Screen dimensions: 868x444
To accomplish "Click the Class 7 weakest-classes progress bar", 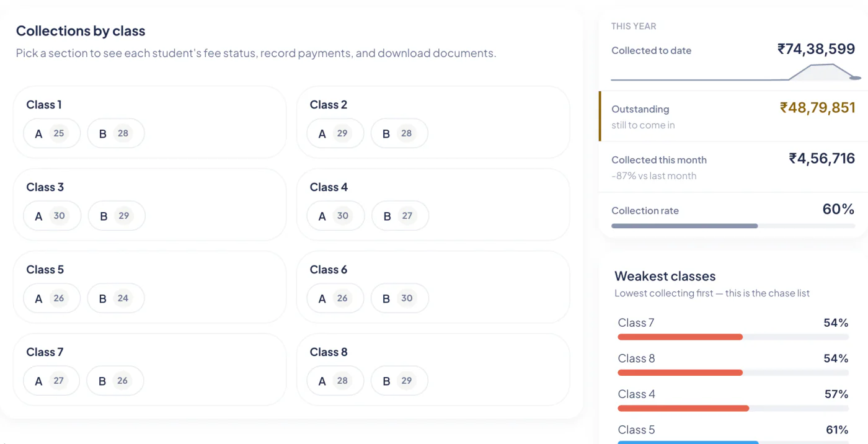I will (733, 337).
